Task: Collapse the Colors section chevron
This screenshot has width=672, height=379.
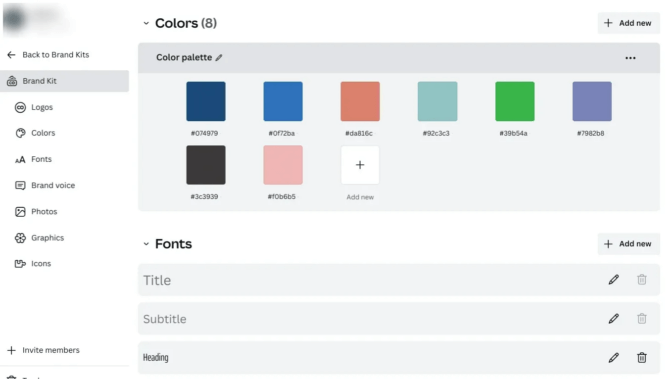Action: [146, 23]
